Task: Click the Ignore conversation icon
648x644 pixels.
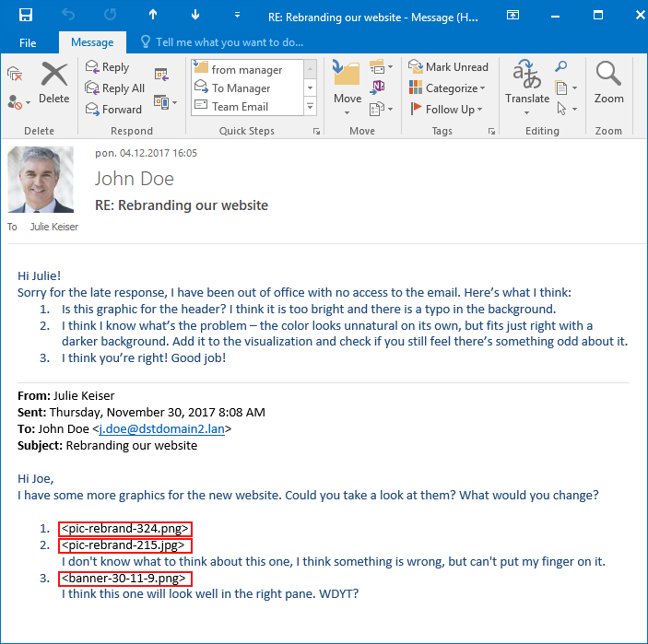Action: coord(15,74)
